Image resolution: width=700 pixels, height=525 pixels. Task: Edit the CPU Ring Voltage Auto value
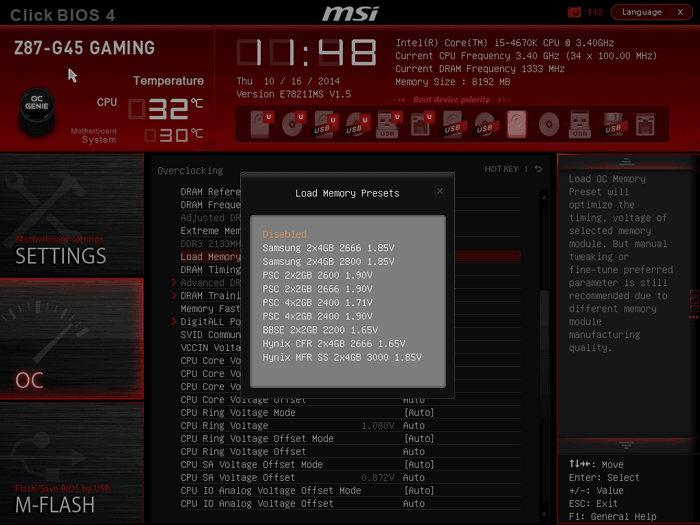[x=414, y=425]
